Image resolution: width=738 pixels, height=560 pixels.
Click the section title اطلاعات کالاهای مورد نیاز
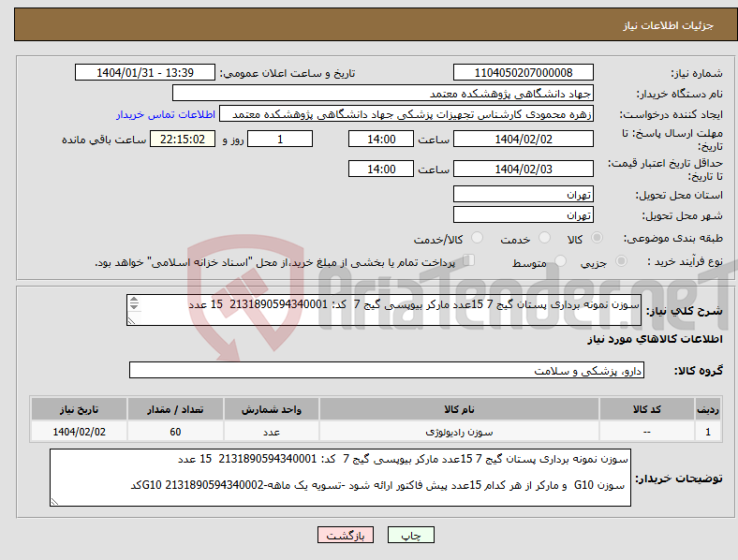[x=655, y=339]
